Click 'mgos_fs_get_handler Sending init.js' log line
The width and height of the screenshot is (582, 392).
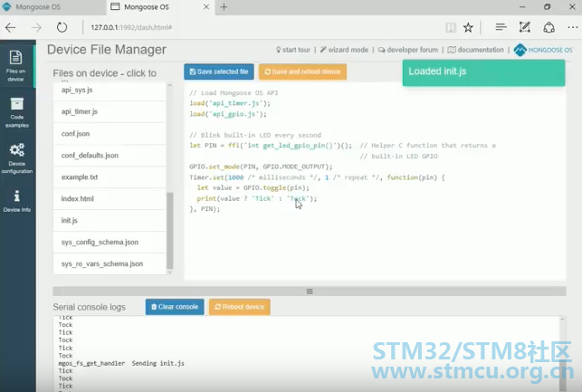[x=121, y=363]
